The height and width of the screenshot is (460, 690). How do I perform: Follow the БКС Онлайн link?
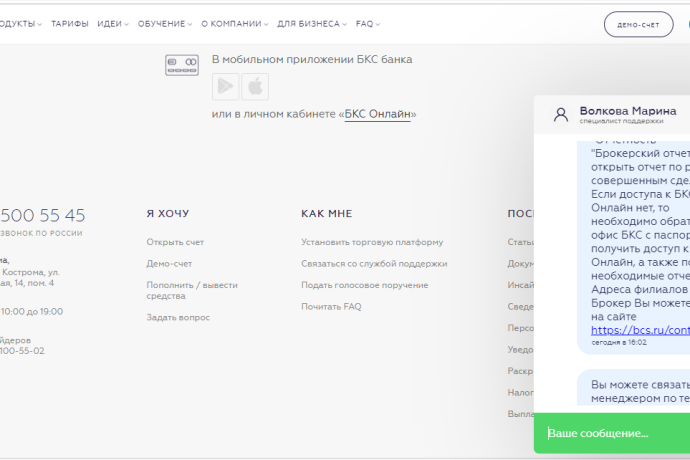(378, 114)
